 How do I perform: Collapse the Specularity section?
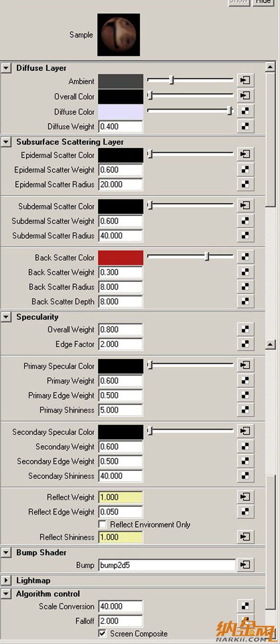[6, 317]
